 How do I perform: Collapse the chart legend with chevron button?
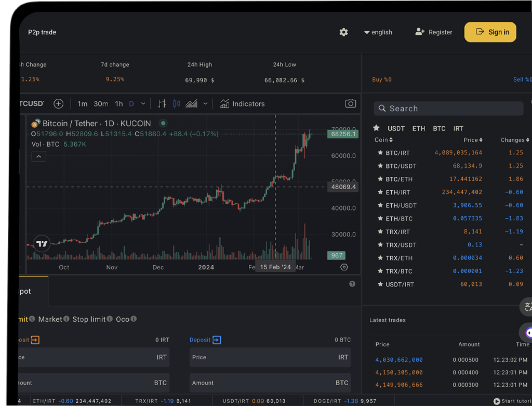(x=38, y=156)
